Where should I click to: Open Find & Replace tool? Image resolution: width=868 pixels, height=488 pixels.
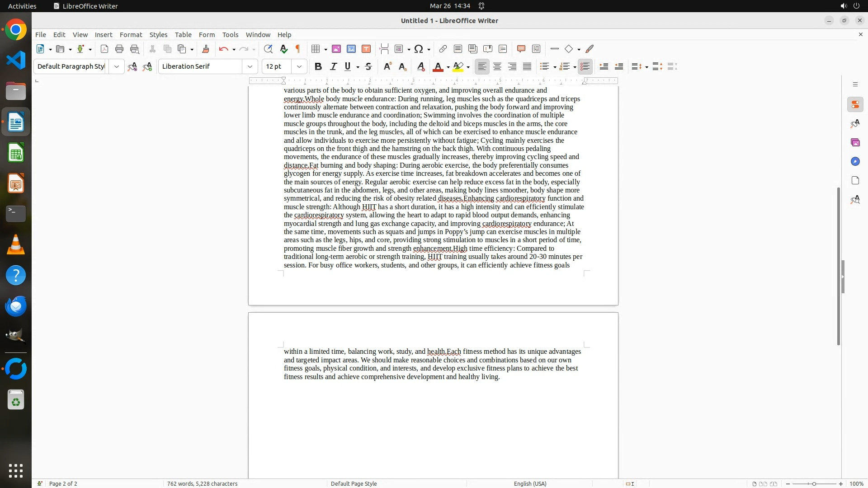pyautogui.click(x=268, y=49)
